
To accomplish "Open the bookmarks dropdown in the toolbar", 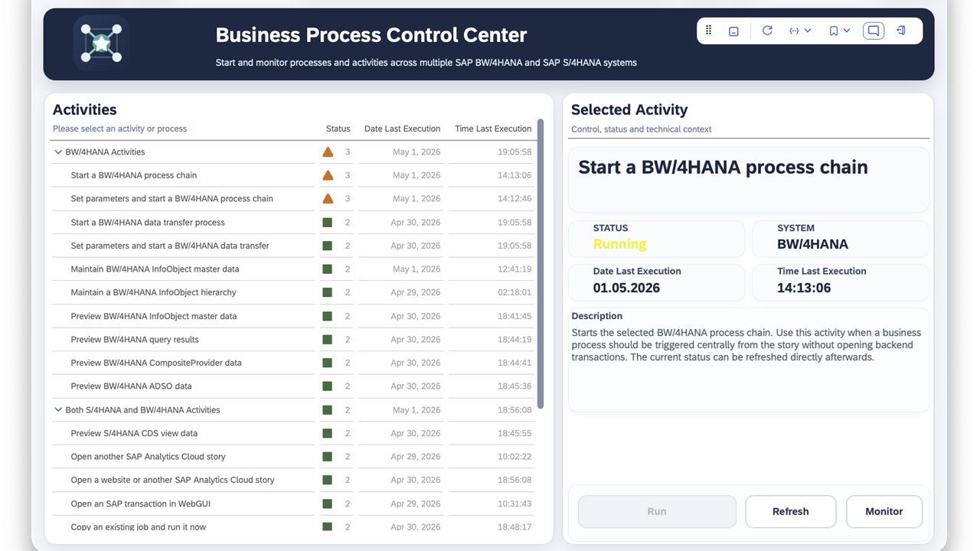I will [840, 31].
